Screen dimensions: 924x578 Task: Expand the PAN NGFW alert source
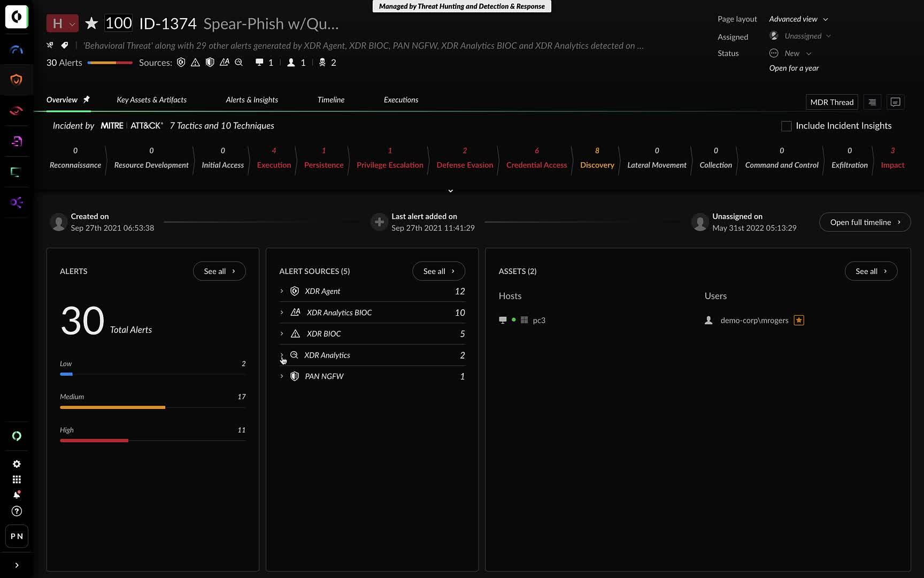282,376
